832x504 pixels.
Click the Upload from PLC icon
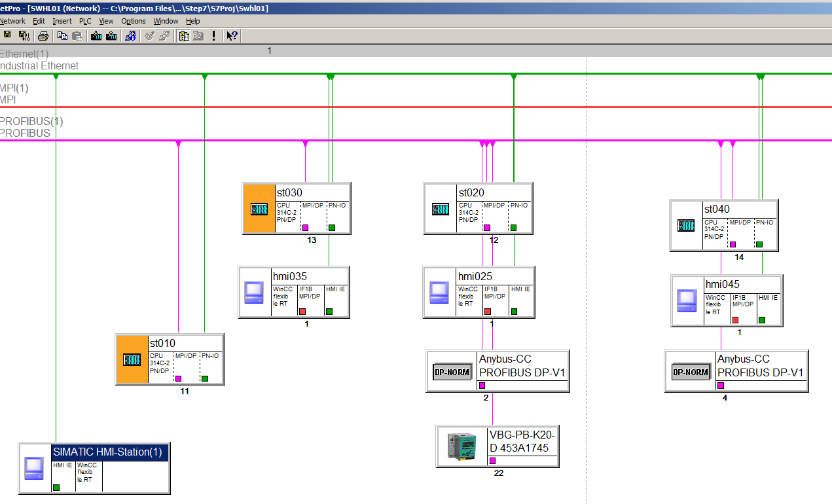pyautogui.click(x=111, y=35)
